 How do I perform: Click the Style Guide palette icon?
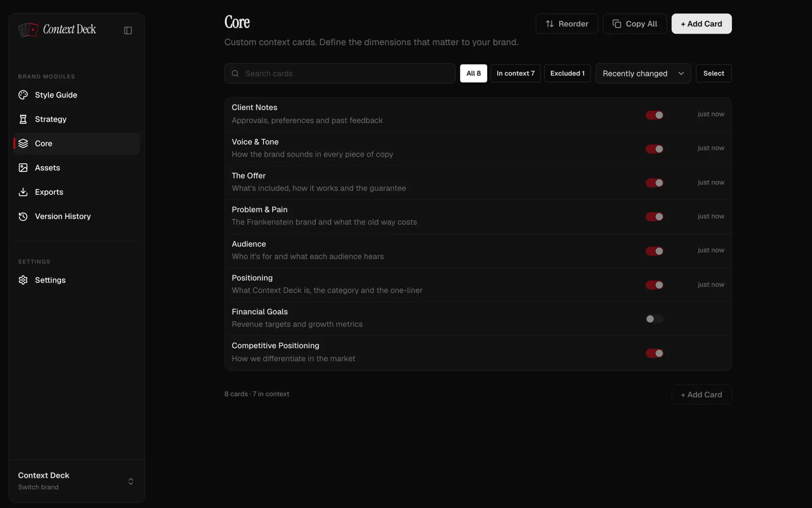pos(23,95)
